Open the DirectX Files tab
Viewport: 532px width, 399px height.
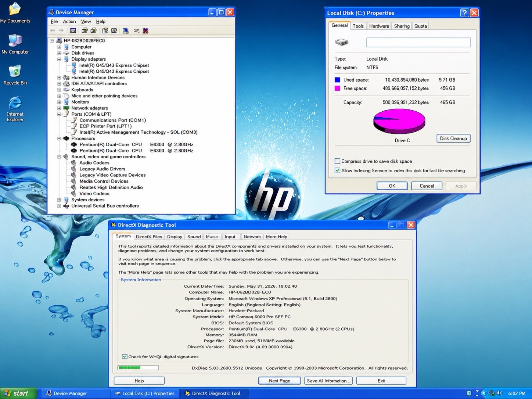tap(149, 237)
